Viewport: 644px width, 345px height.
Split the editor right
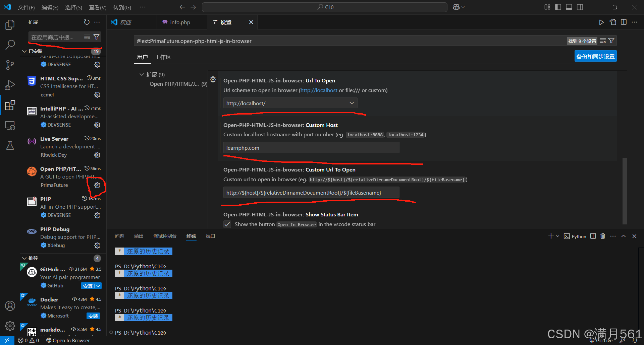624,22
